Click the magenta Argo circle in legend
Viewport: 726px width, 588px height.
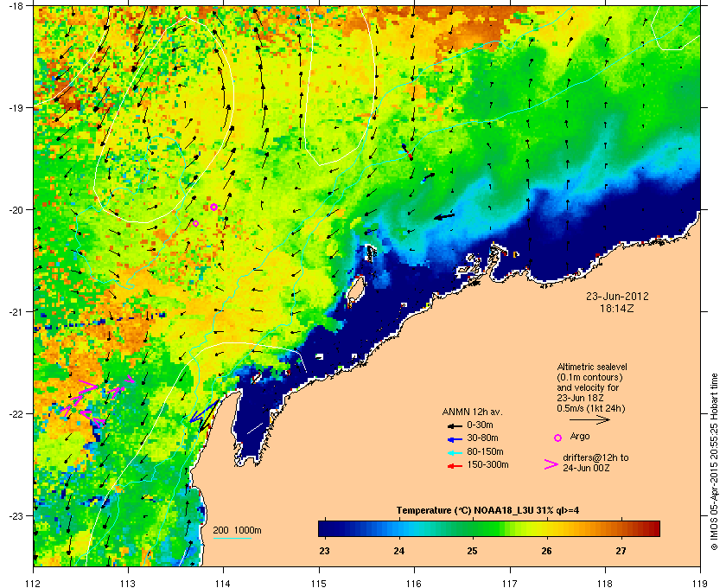click(558, 438)
